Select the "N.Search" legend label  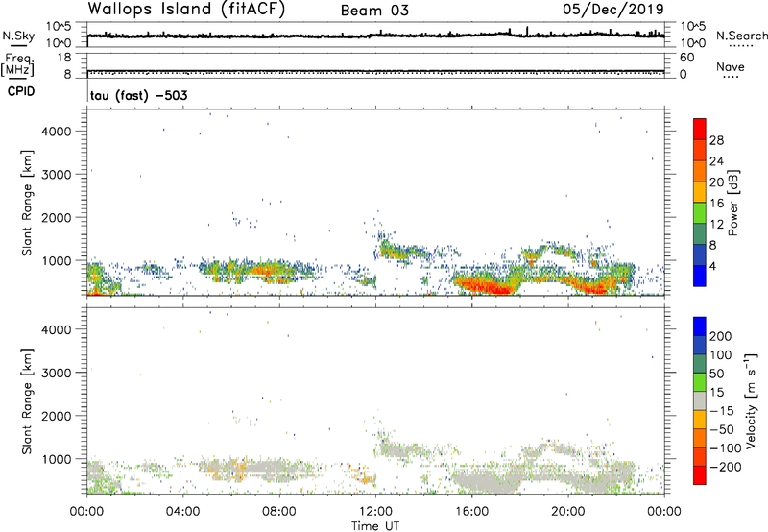point(741,36)
